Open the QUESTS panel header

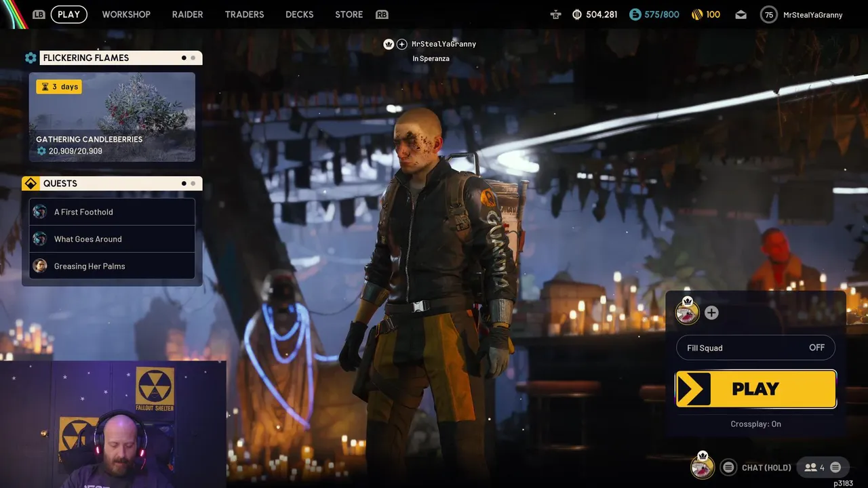pos(121,184)
